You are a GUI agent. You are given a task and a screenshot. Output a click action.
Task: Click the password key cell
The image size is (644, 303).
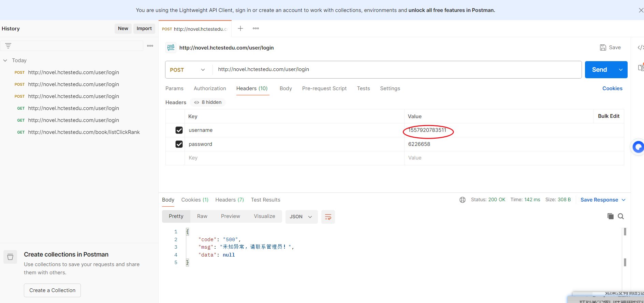(x=294, y=144)
